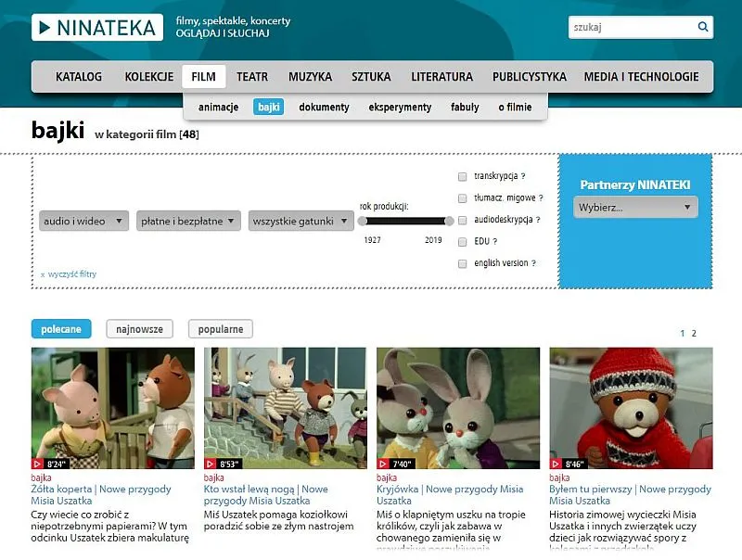Image resolution: width=742 pixels, height=560 pixels.
Task: Click the wyczyść filtry link
Action: click(70, 274)
